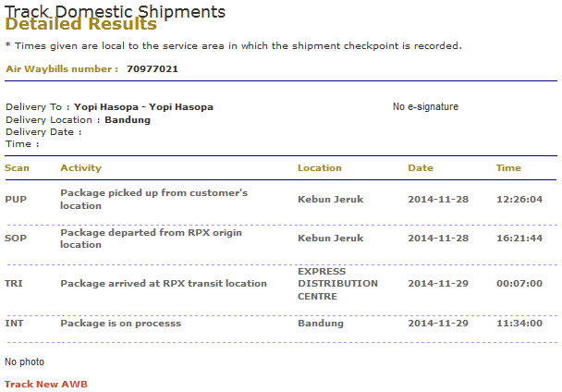Click the 12:26:04 pickup time cell
Screen dimensions: 562x392
519,200
